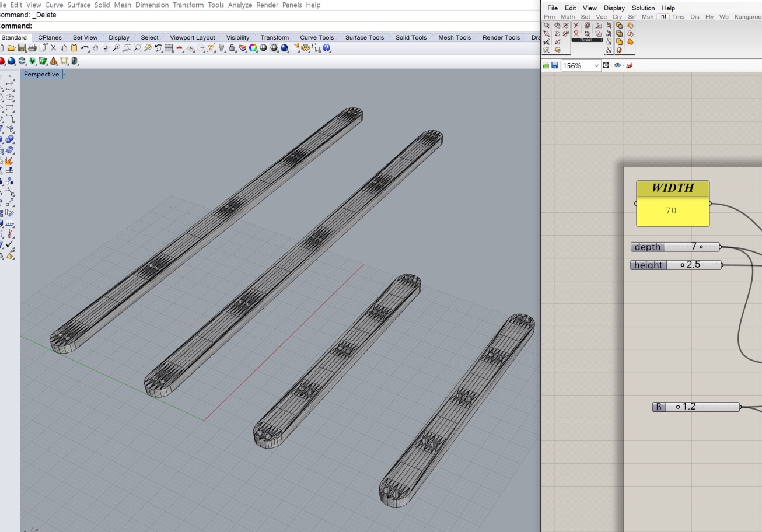Click Grasshopper sketch brush icon
This screenshot has height=532, width=762.
(630, 65)
